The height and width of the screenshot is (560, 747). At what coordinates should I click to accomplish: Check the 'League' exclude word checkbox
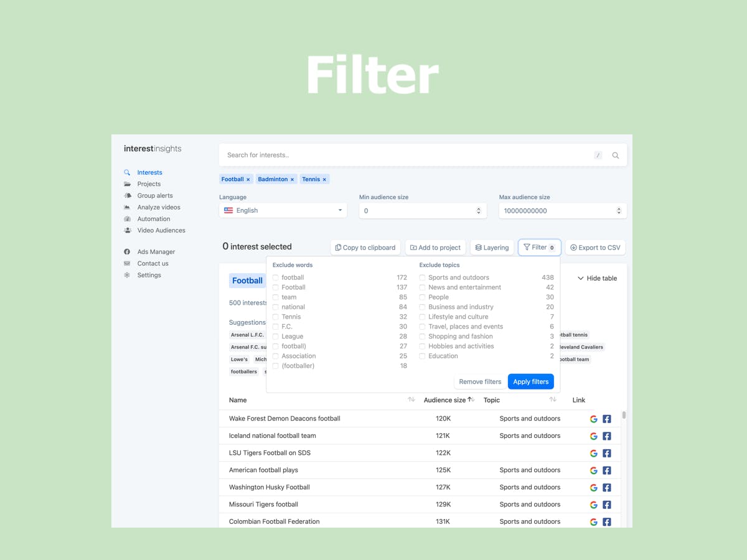[276, 337]
